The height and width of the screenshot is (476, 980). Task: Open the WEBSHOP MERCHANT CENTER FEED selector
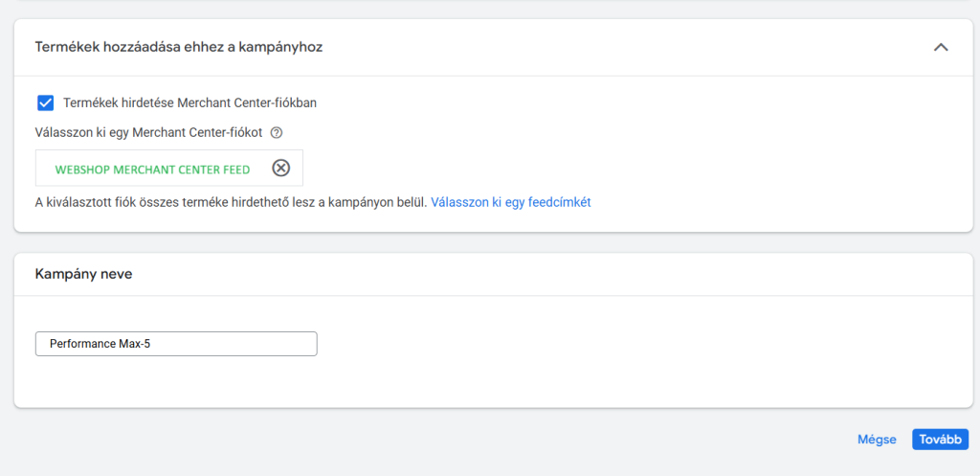[152, 170]
